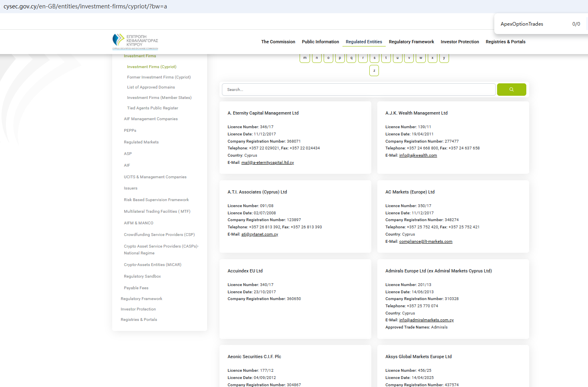Click the CySEC logo in header
588x387 pixels.
point(135,42)
